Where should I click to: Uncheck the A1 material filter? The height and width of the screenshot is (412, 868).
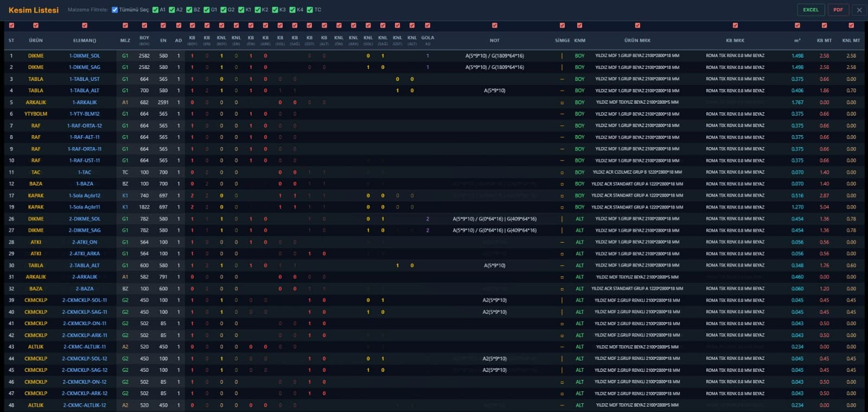[x=156, y=10]
